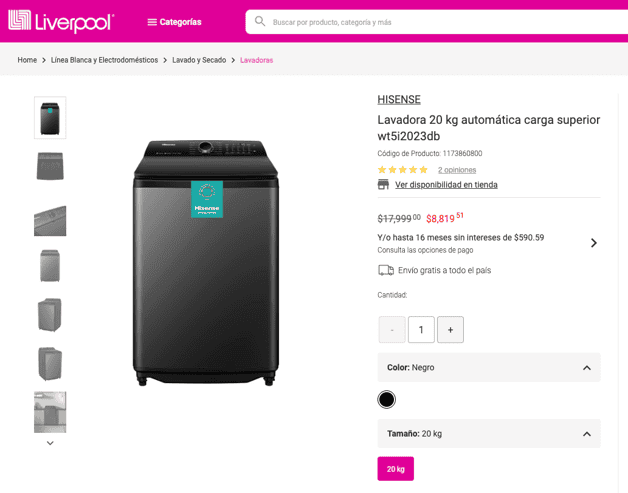This screenshot has width=628, height=493.
Task: Click the store availability icon
Action: [383, 185]
